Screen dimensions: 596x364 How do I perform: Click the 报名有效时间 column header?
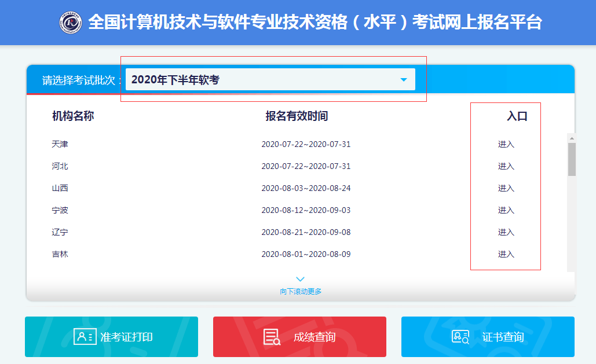click(297, 116)
